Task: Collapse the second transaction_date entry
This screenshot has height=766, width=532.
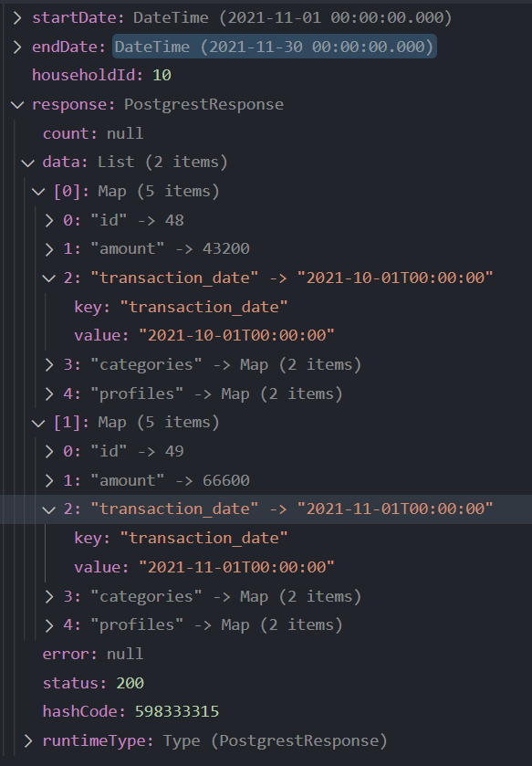Action: (x=51, y=509)
